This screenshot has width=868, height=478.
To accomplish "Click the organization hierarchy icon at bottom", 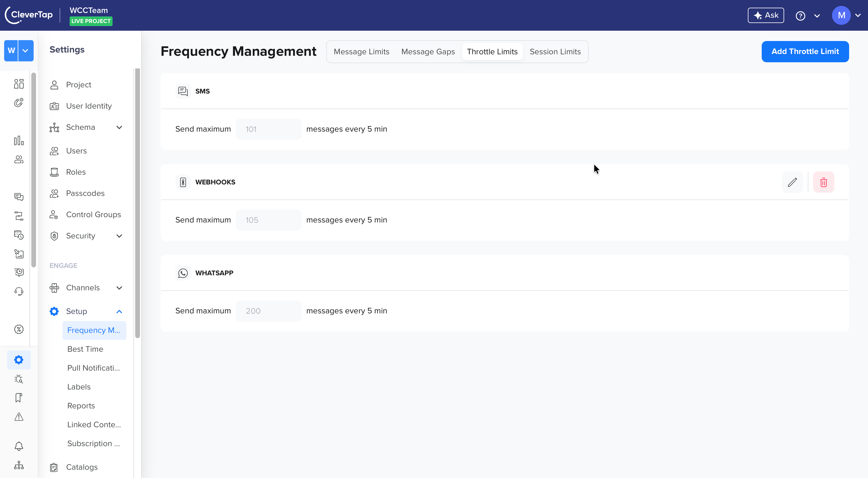I will 19,465.
